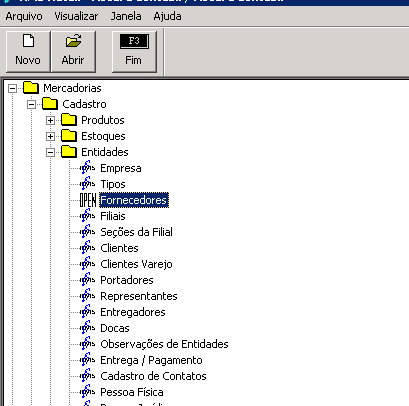409x406 pixels.
Task: Expand the Produtos tree node
Action: point(50,120)
